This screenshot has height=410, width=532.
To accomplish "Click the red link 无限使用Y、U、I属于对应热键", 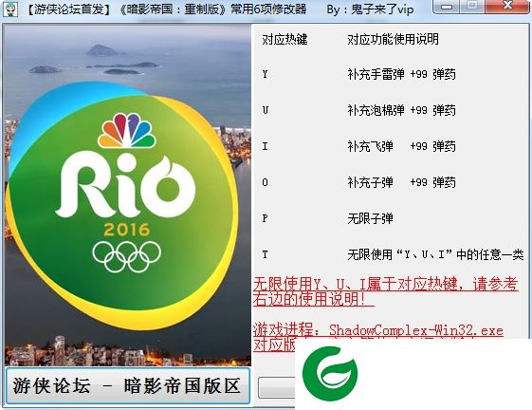I will tap(385, 291).
